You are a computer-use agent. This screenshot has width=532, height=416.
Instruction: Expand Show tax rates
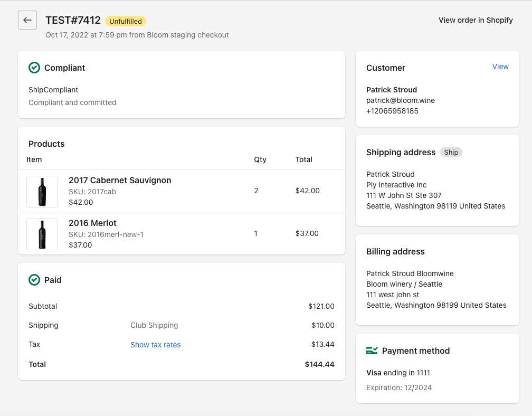pos(156,345)
